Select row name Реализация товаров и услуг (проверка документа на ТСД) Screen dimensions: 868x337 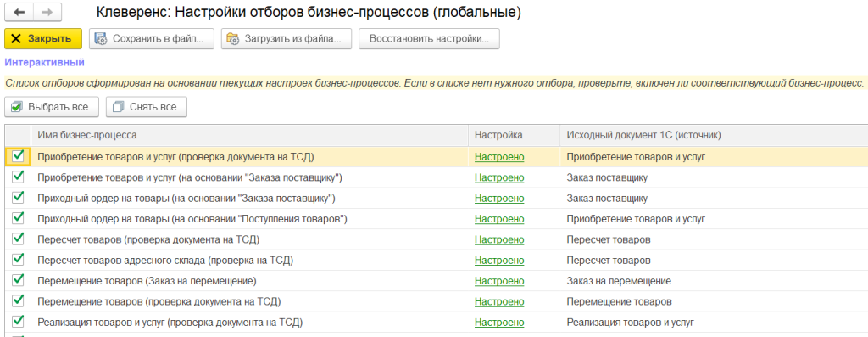[x=170, y=323]
